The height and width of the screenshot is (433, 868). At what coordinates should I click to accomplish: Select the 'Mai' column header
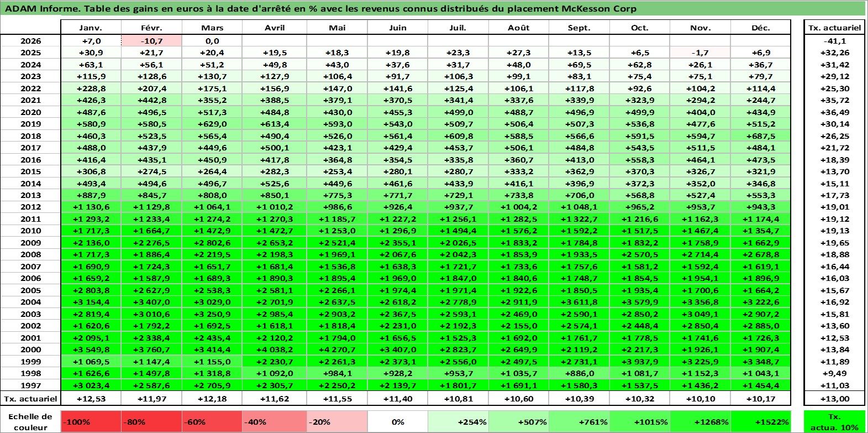(x=337, y=28)
